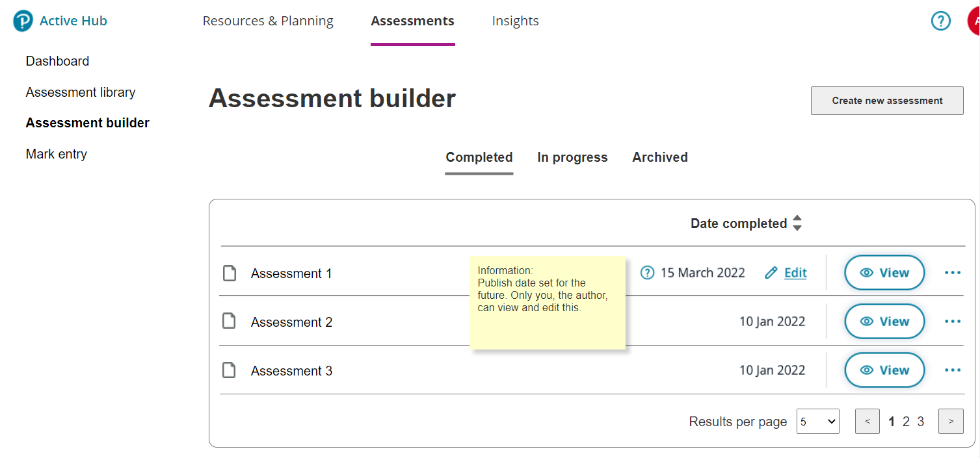Switch to the Archived tab
980x458 pixels.
(659, 157)
